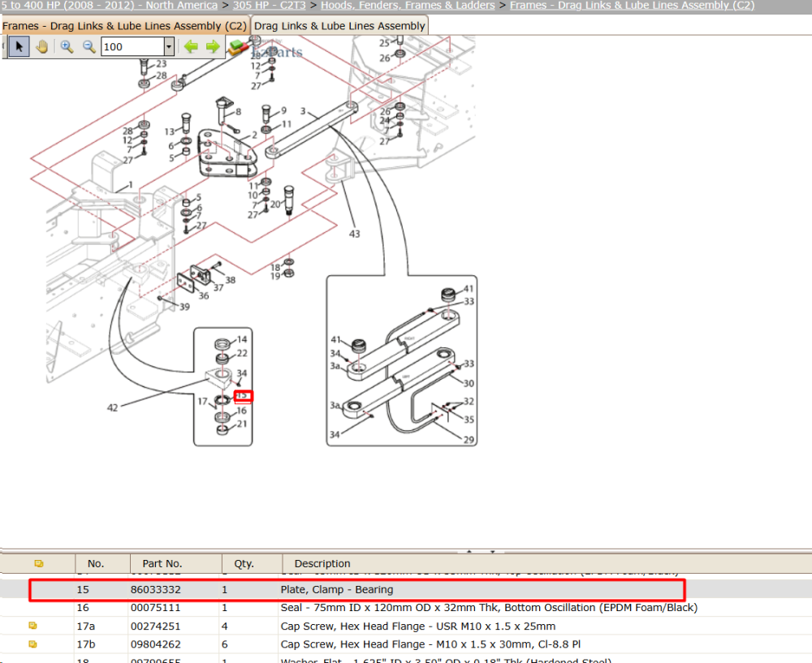Click callout 39 in the diagram
The height and width of the screenshot is (663, 812).
click(184, 307)
